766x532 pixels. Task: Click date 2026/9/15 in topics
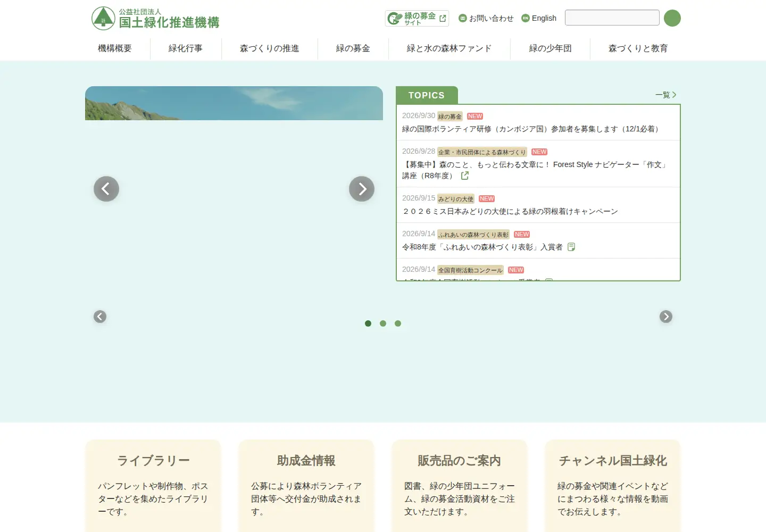419,198
